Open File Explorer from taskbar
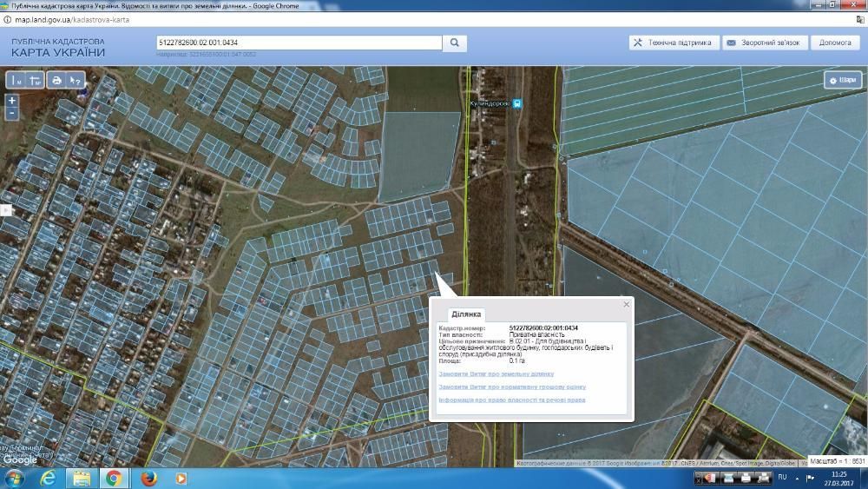This screenshot has width=868, height=489. (x=82, y=478)
